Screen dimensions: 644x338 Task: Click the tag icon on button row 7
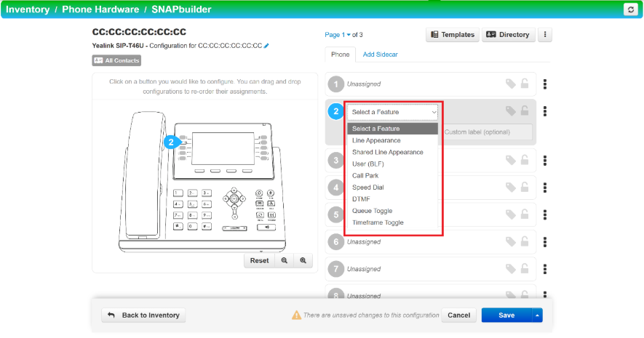[x=511, y=269]
